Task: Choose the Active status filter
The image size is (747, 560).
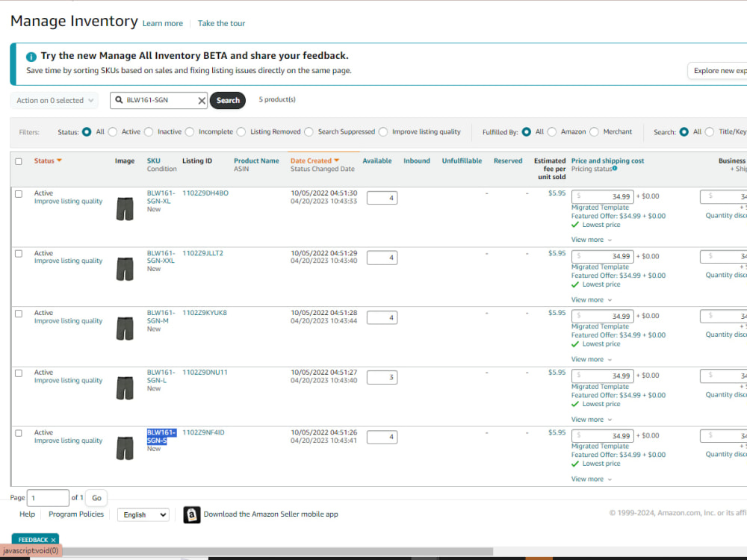Action: tap(113, 132)
